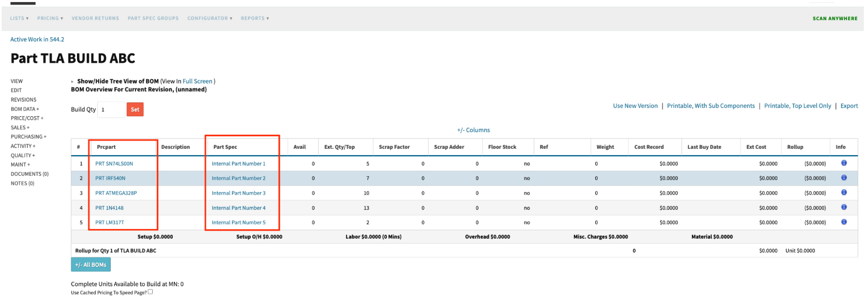Click info icon for PRT 1N4148 row
Viewport: 868px width, 299px height.
(844, 207)
